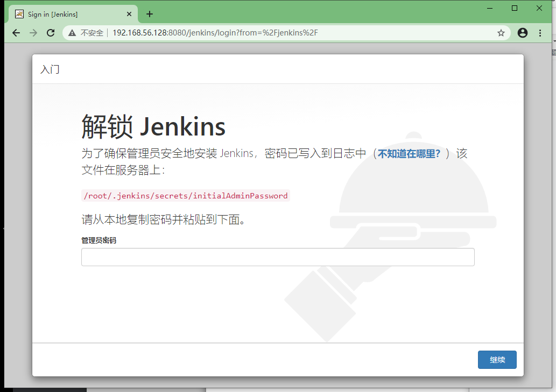The width and height of the screenshot is (556, 392).
Task: Minimize the Chrome window
Action: tap(490, 8)
